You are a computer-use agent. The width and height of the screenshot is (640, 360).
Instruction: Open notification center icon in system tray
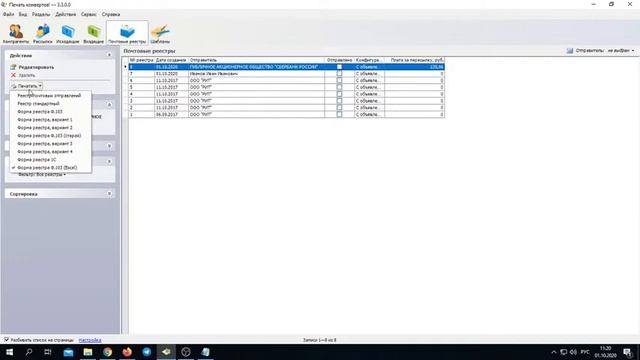627,352
